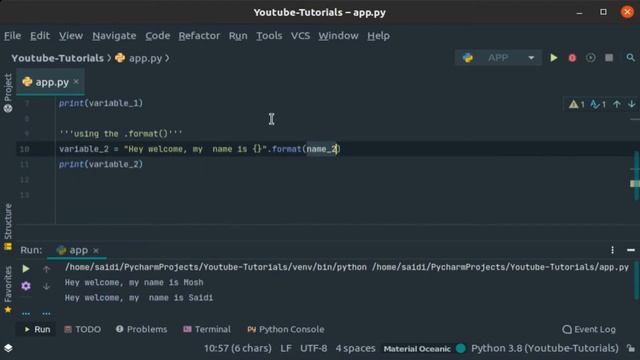Change UTF-8 file encoding in status bar

(313, 348)
